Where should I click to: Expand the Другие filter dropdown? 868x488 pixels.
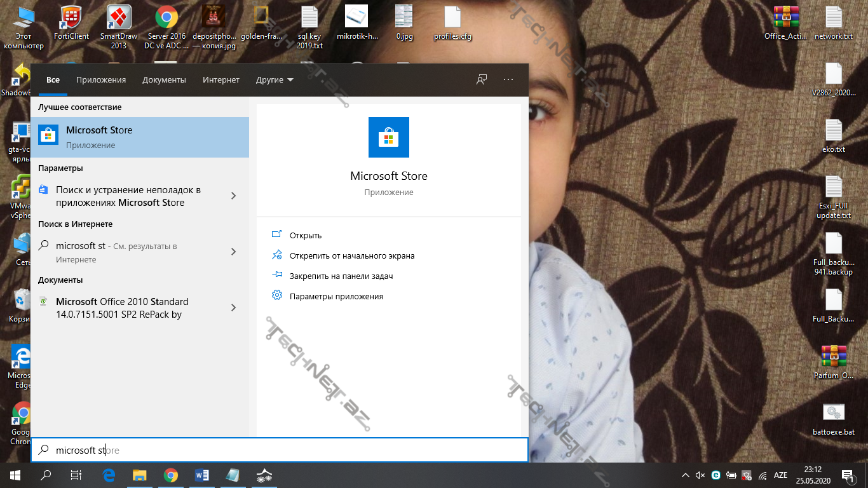point(275,79)
